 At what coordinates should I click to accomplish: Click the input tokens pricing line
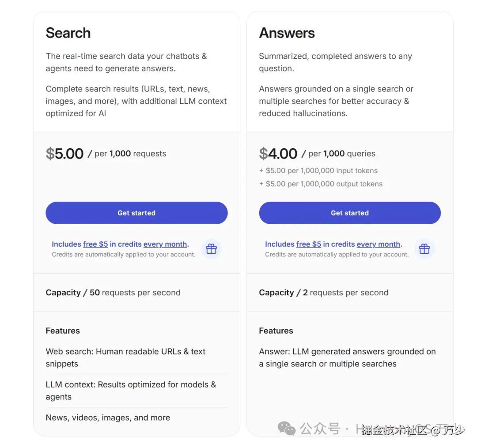318,170
